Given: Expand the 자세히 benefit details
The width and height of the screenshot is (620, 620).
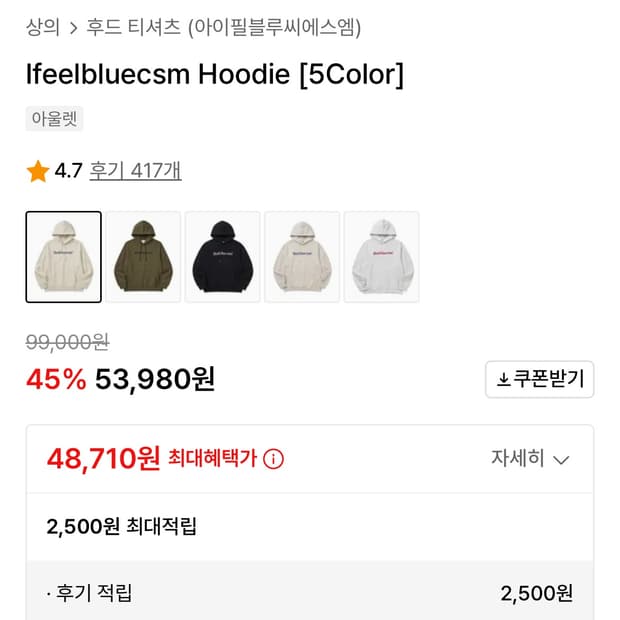Looking at the screenshot, I should click(x=530, y=459).
